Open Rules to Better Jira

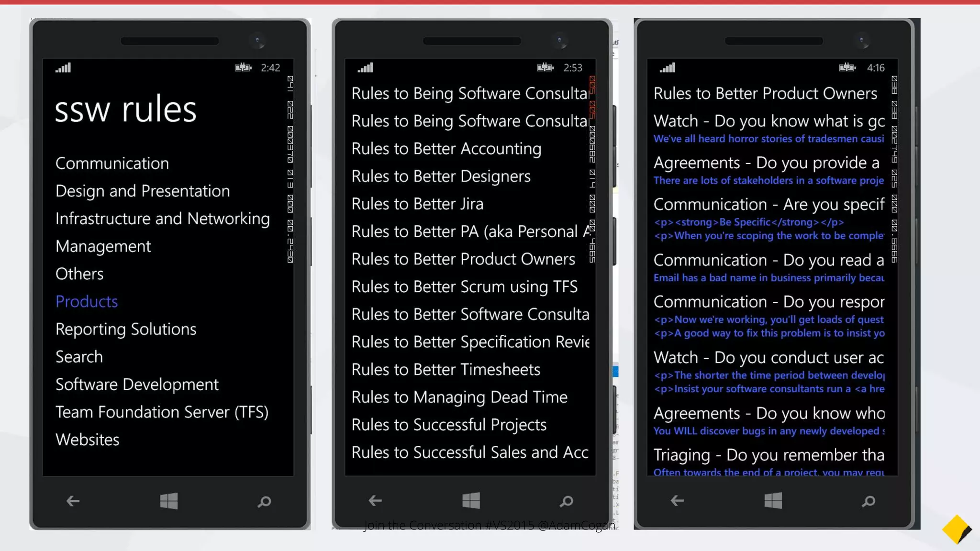tap(417, 204)
